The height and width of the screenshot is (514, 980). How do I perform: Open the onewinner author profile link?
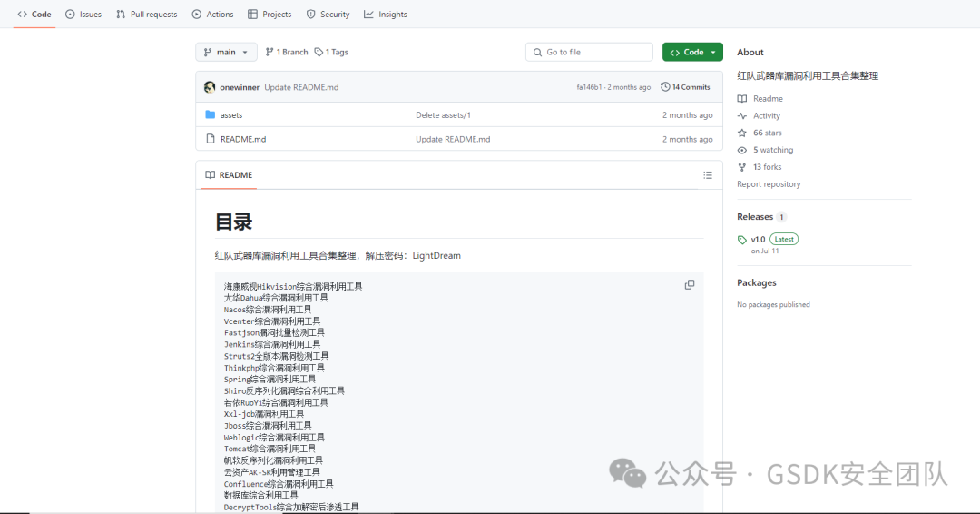point(240,87)
